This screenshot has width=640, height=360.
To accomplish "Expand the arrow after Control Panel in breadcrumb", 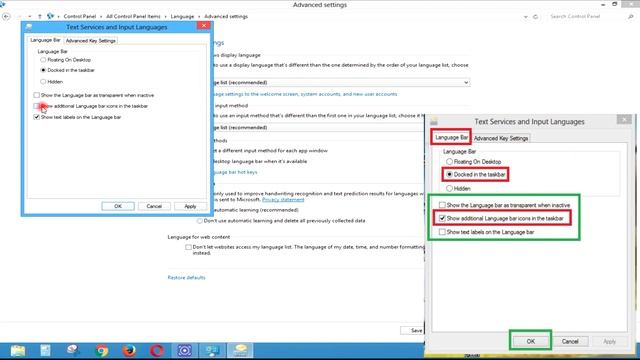I will click(101, 17).
